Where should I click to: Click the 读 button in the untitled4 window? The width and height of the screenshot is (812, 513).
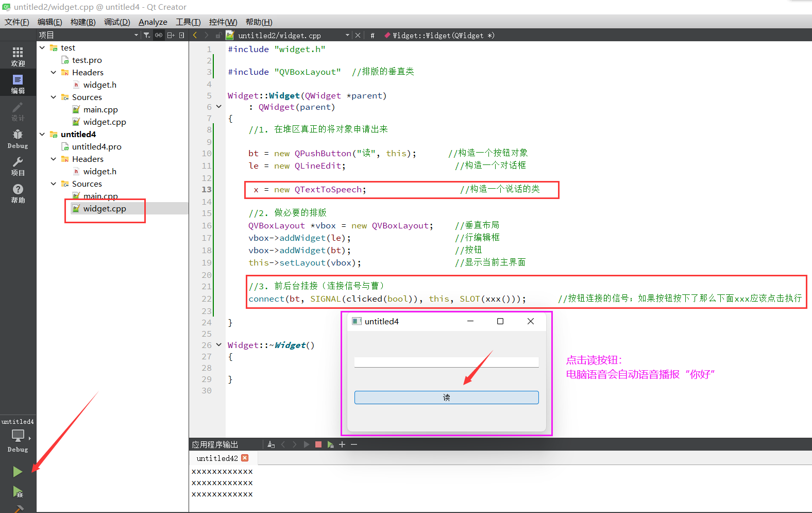point(447,398)
